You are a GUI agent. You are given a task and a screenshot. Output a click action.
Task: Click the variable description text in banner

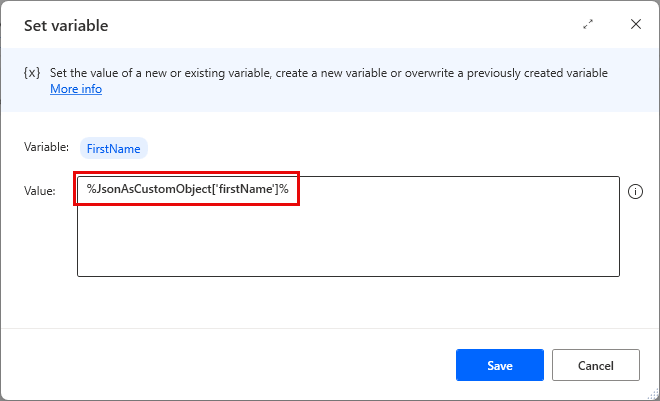[329, 73]
